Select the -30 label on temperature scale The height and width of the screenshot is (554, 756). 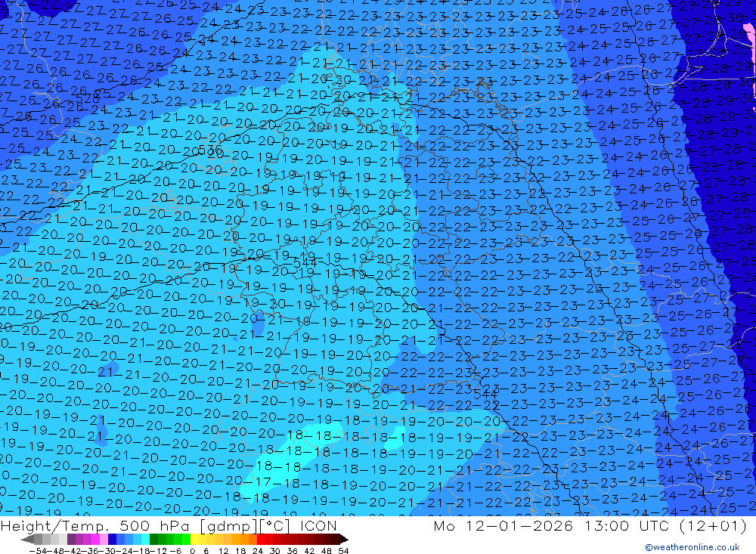107,551
